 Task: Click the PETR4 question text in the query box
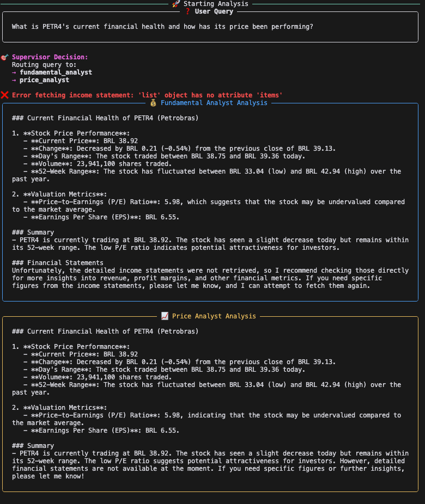coord(162,27)
